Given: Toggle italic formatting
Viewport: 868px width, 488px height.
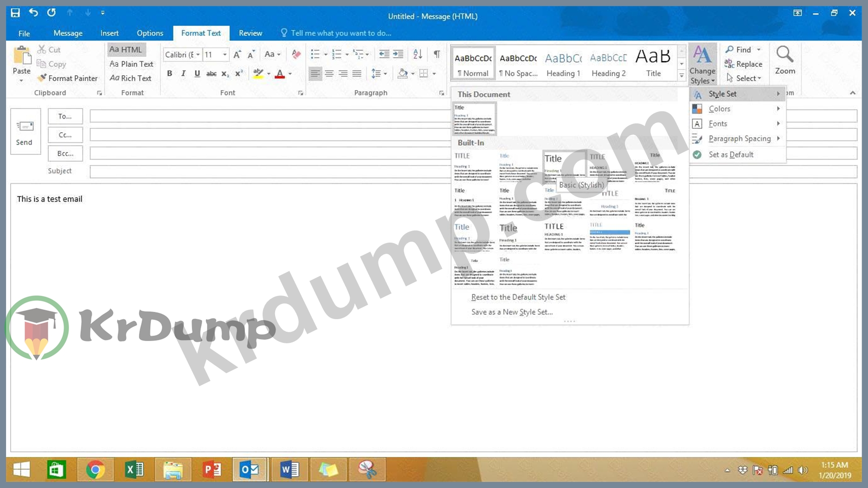Looking at the screenshot, I should [x=183, y=74].
